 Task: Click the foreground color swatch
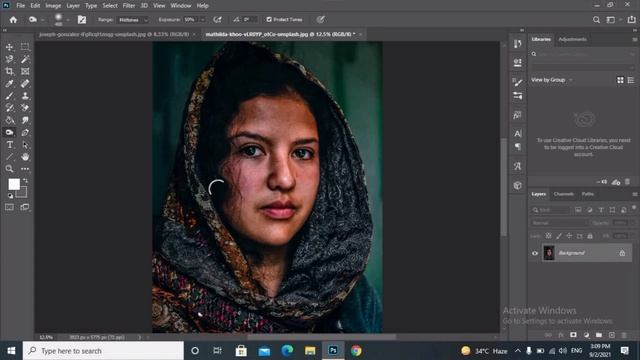(x=13, y=184)
